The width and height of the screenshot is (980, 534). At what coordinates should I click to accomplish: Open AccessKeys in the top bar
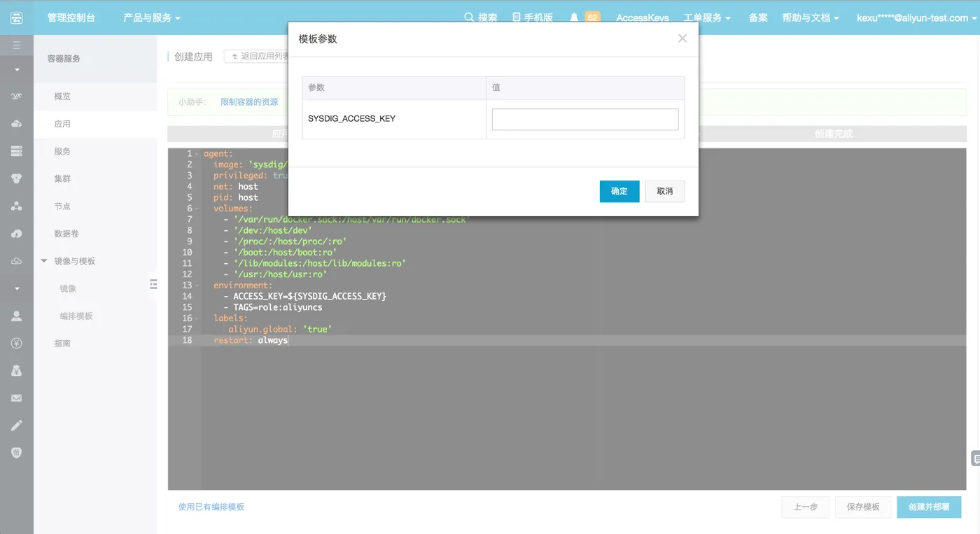(643, 17)
